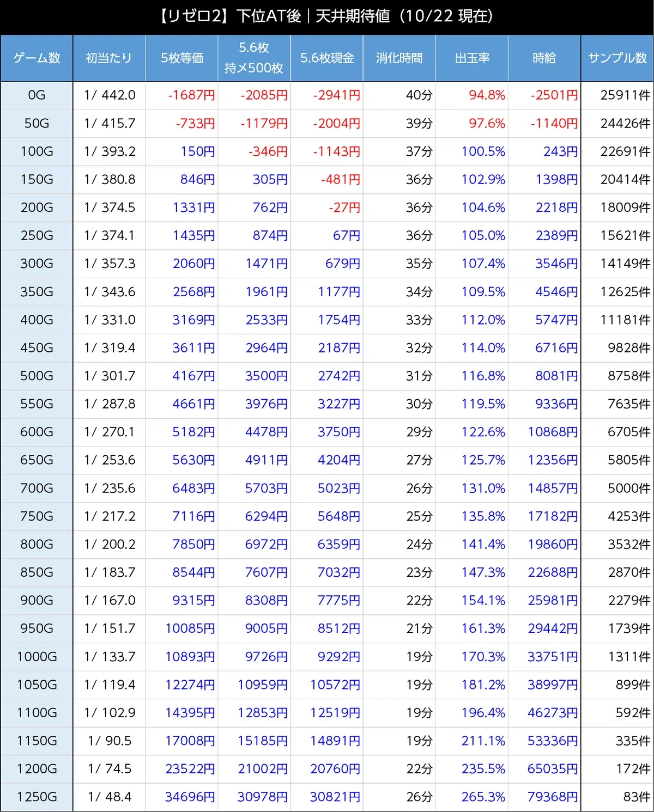
Task: Select the 0G row label
Action: coord(37,95)
